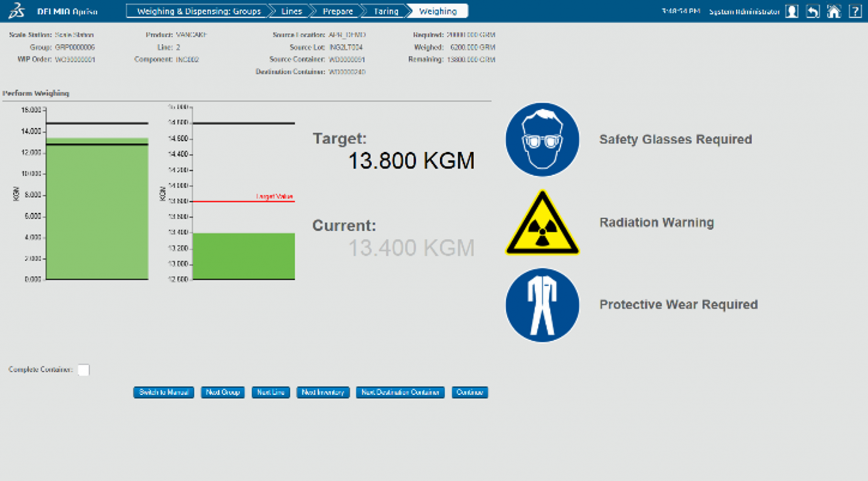
Task: Open help with question mark icon
Action: 855,11
